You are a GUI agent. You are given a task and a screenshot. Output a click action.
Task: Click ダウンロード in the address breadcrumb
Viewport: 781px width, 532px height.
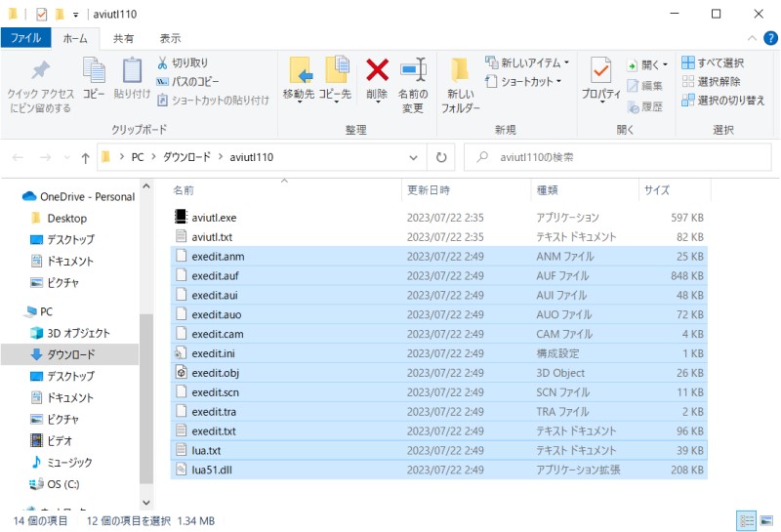click(186, 157)
